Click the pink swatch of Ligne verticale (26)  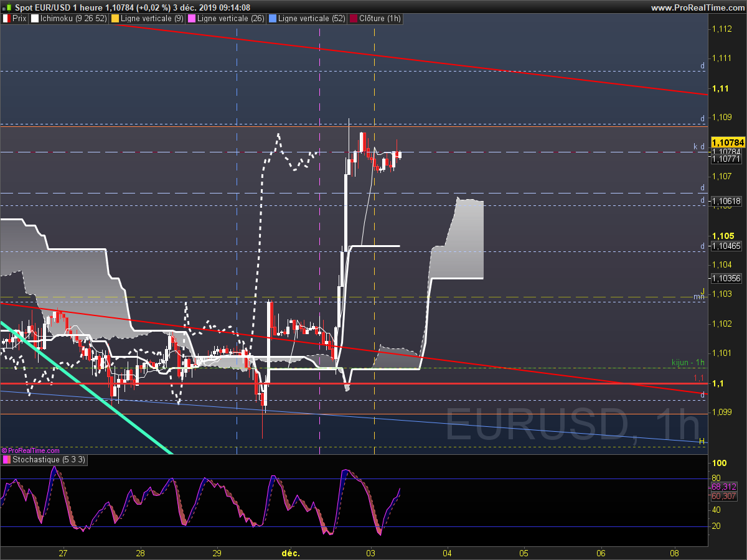tap(192, 19)
